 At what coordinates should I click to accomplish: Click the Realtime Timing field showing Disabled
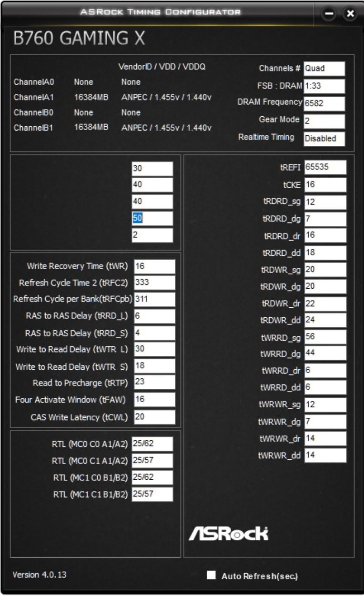pos(324,139)
